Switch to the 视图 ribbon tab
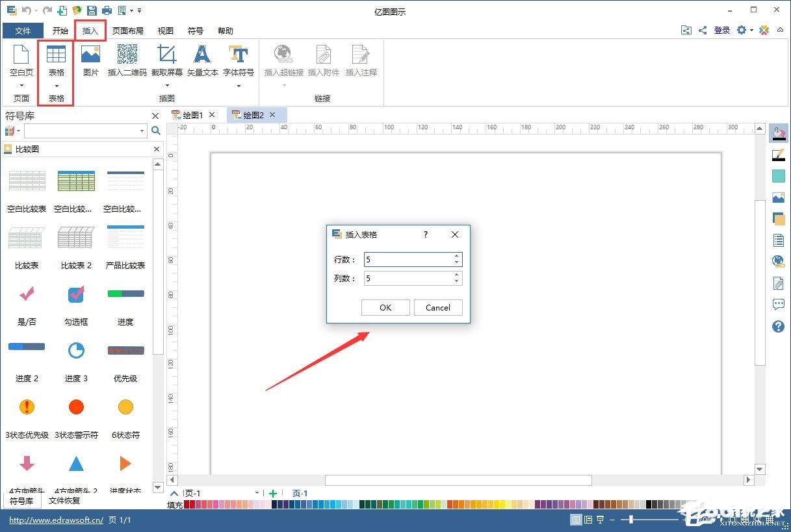The image size is (791, 532). pyautogui.click(x=165, y=31)
